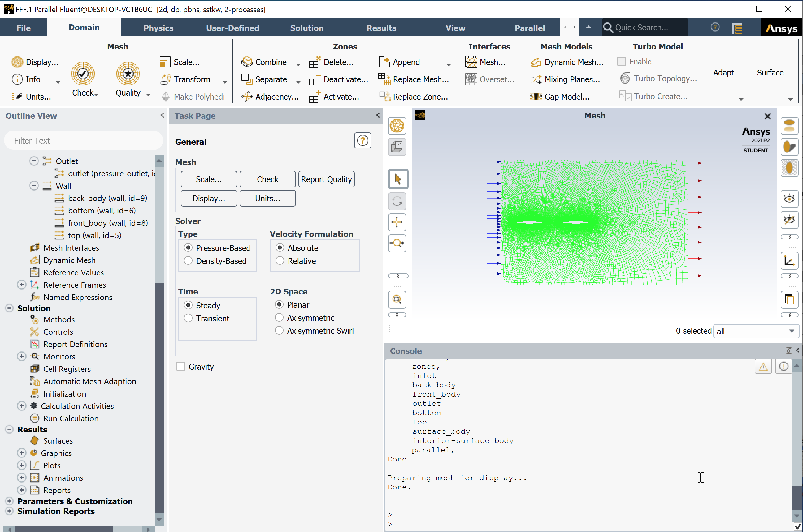The image size is (803, 532).
Task: Click the Combine zones icon
Action: coord(247,62)
